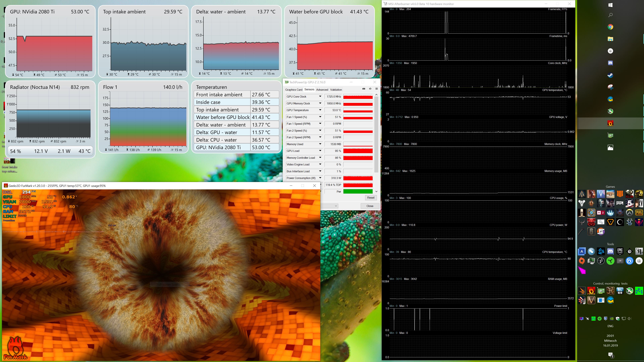This screenshot has width=644, height=362.
Task: Launch the DOOM game icon
Action: click(620, 203)
